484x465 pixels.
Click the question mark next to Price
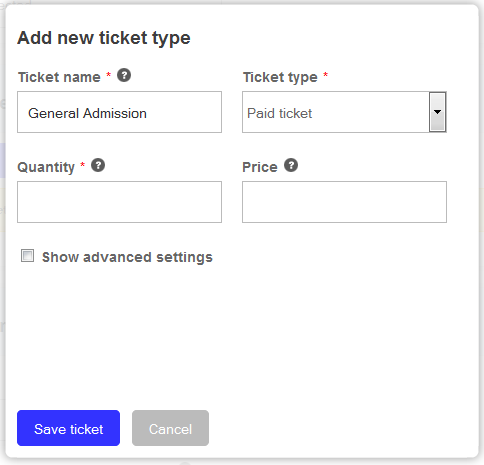pyautogui.click(x=291, y=165)
